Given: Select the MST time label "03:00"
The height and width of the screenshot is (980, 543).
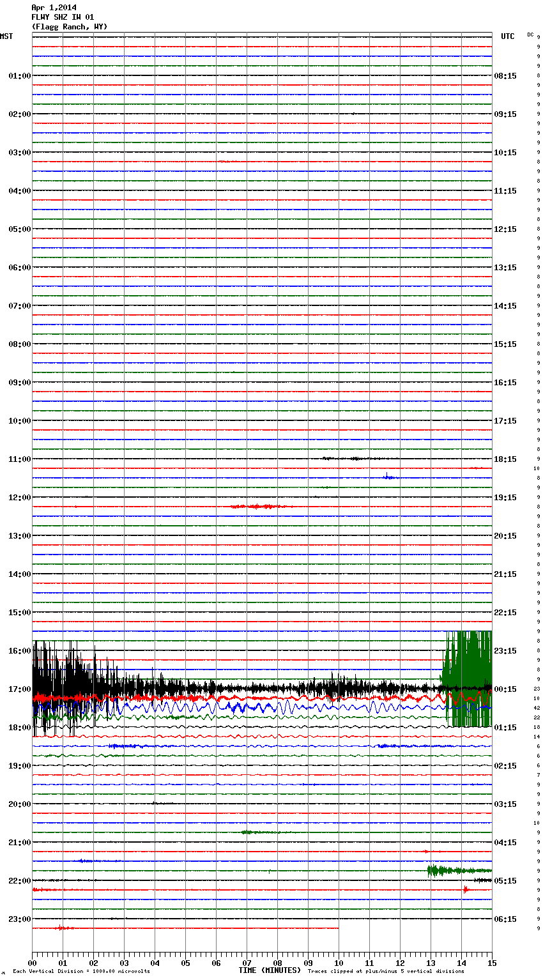Looking at the screenshot, I should pyautogui.click(x=19, y=153).
